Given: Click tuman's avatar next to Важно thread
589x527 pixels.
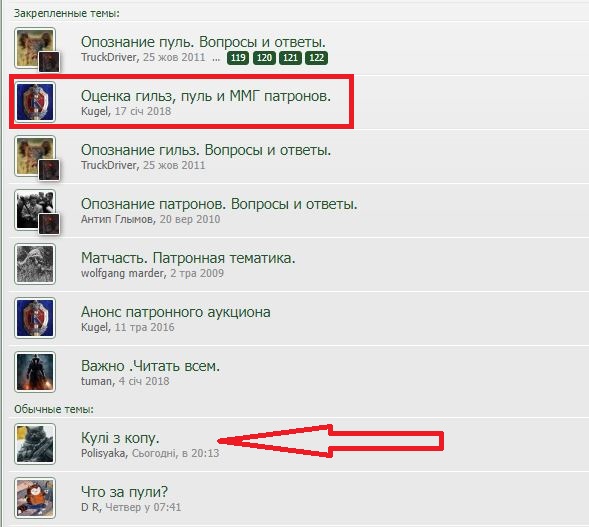Looking at the screenshot, I should [x=35, y=372].
